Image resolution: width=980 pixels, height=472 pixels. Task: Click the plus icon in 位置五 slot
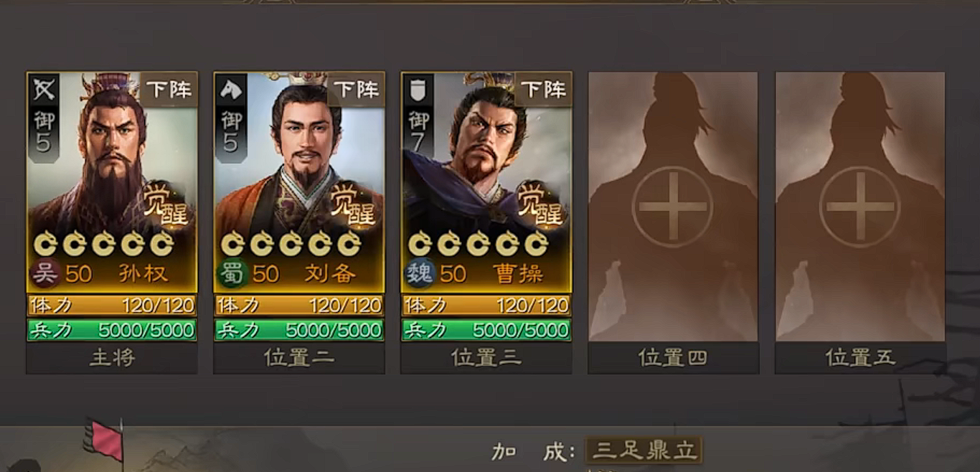click(x=860, y=207)
